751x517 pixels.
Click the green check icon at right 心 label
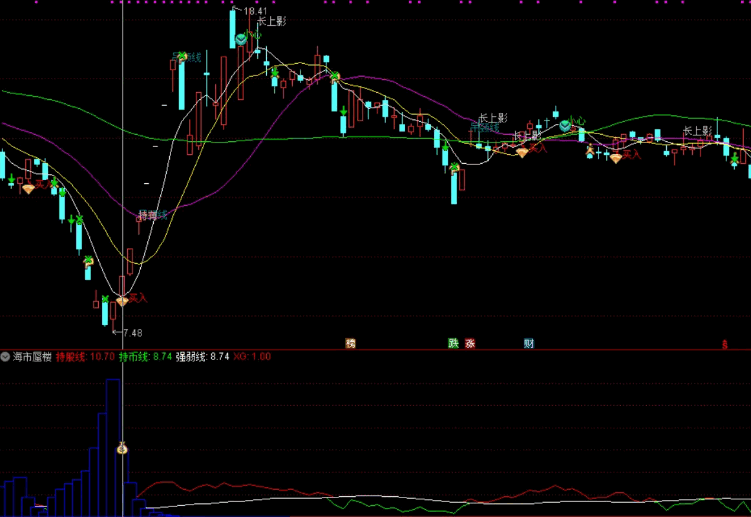click(565, 125)
